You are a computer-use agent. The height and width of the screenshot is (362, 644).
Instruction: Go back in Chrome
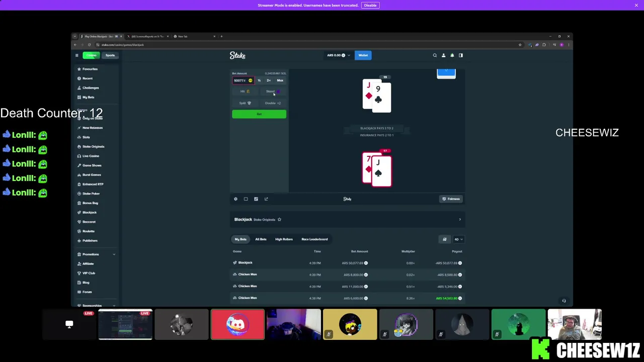(75, 45)
